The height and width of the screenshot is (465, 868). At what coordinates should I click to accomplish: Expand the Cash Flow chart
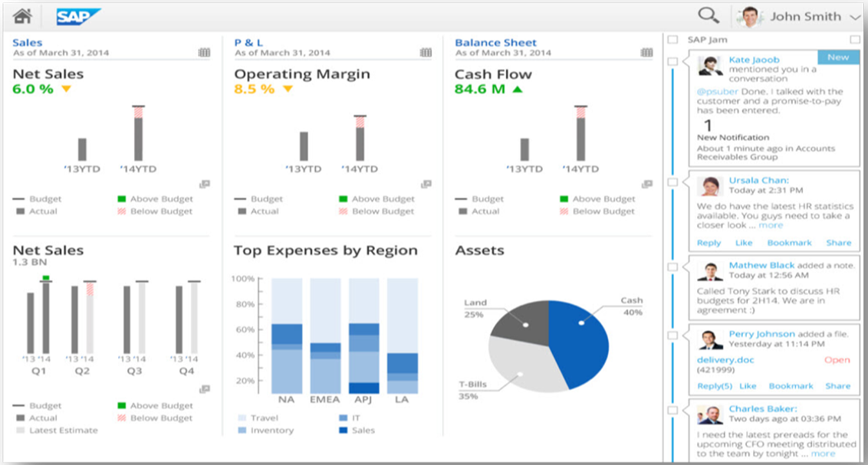click(646, 184)
